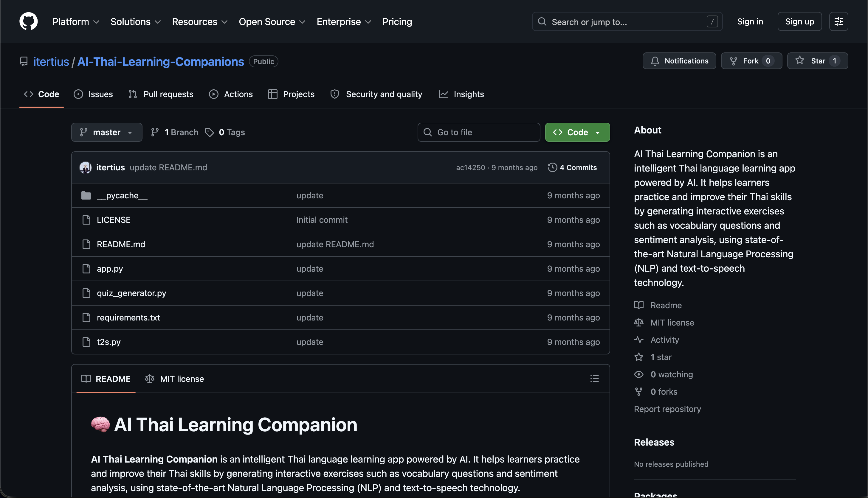This screenshot has height=498, width=868.
Task: Click the tag icon beside 0 Tags
Action: [x=210, y=132]
